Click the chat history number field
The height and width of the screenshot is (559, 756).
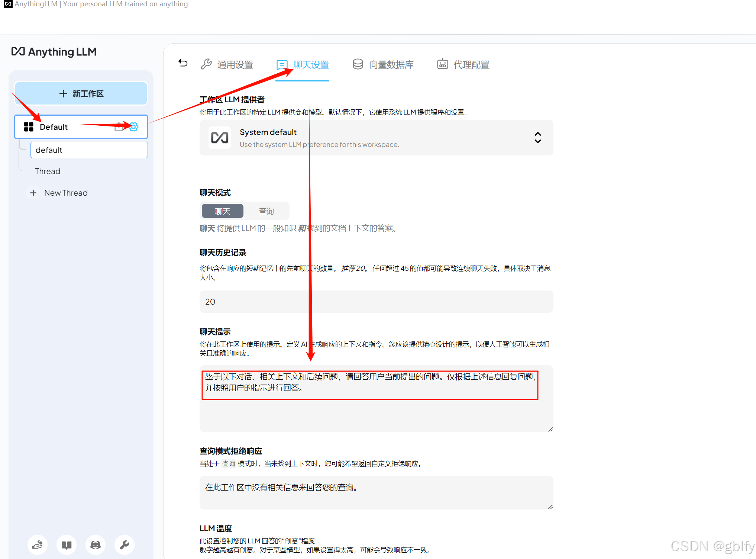pos(376,302)
